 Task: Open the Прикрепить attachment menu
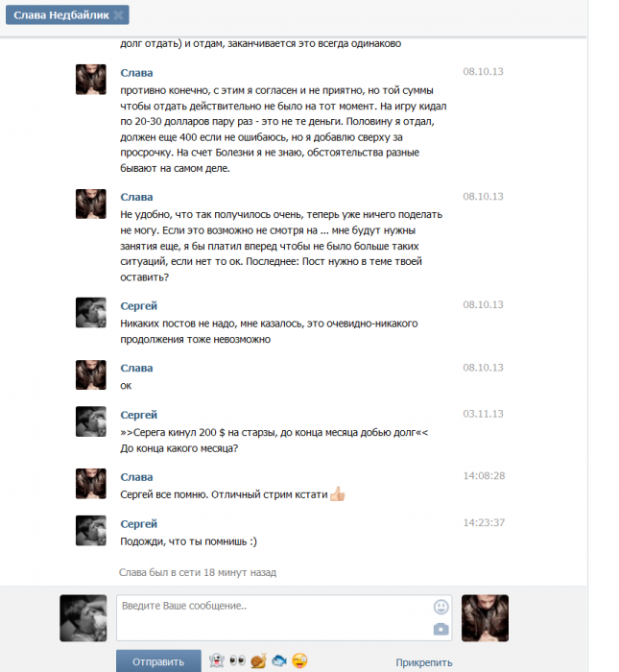coord(423,662)
